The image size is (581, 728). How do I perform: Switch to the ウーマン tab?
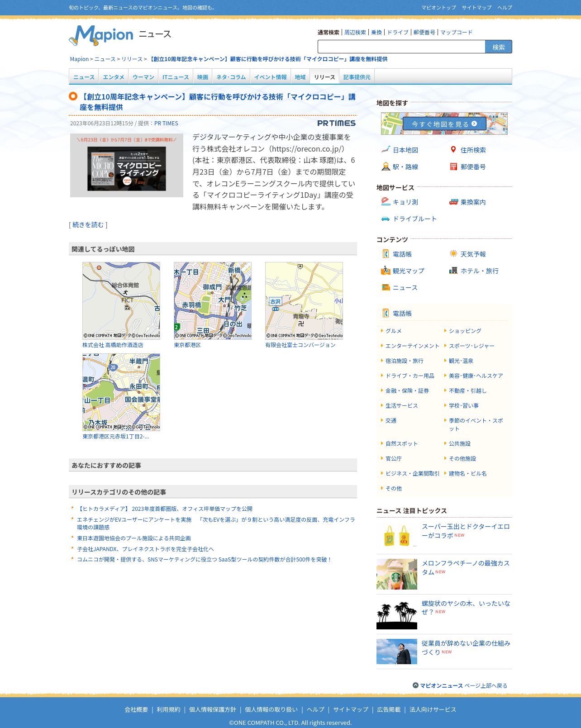coord(143,77)
